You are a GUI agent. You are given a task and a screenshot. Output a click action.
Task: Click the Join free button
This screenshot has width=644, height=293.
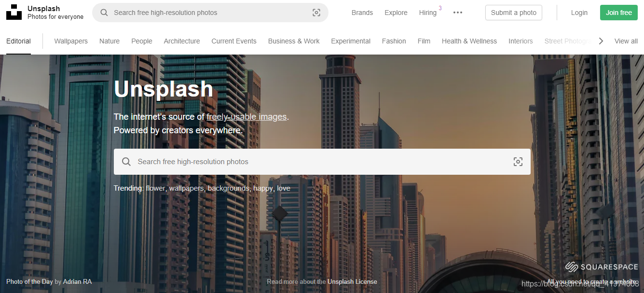click(x=619, y=13)
